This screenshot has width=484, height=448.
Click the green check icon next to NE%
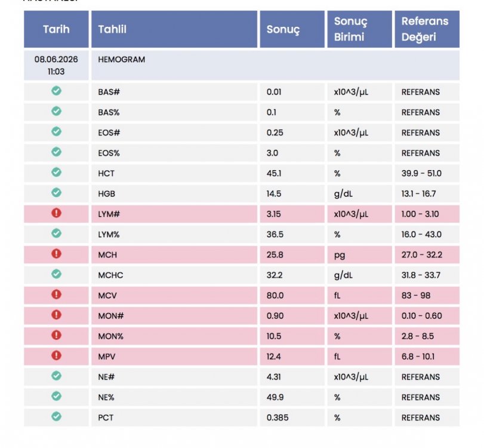(56, 396)
